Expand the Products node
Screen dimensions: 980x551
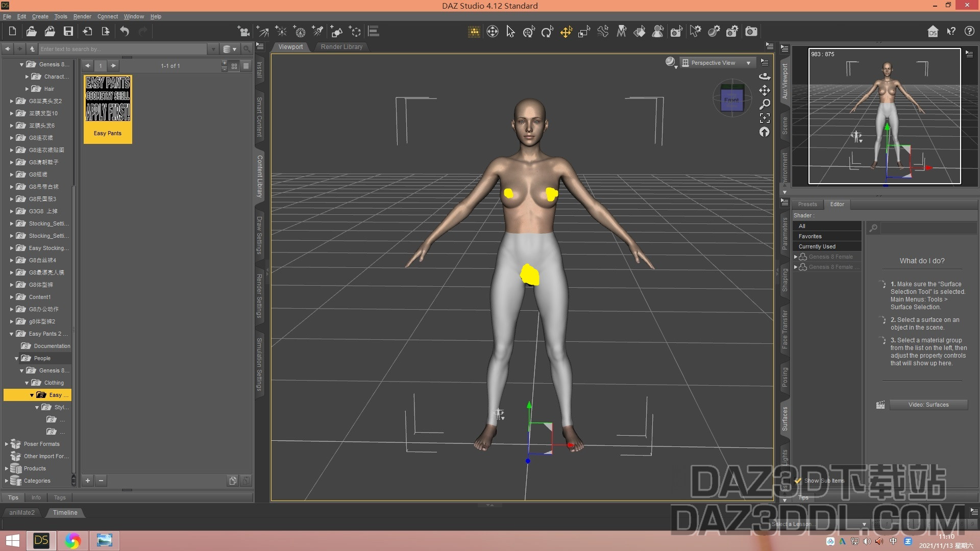(6, 468)
